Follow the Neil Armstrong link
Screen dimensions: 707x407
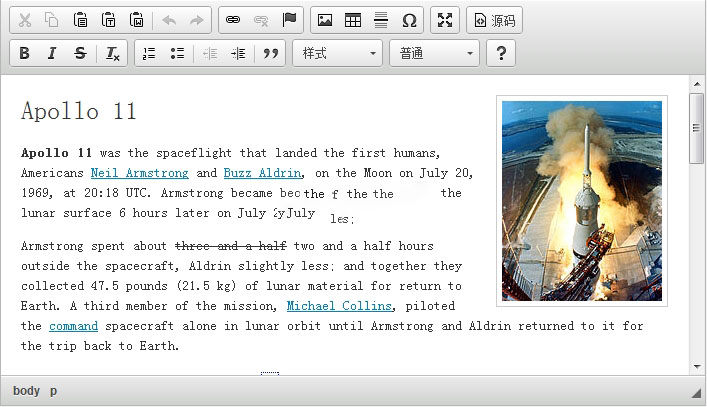(139, 173)
